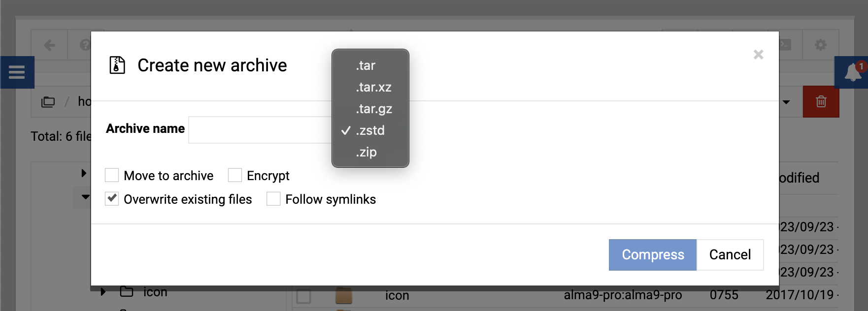Screen dimensions: 868x311
Task: Click the red trash delete icon
Action: point(821,102)
